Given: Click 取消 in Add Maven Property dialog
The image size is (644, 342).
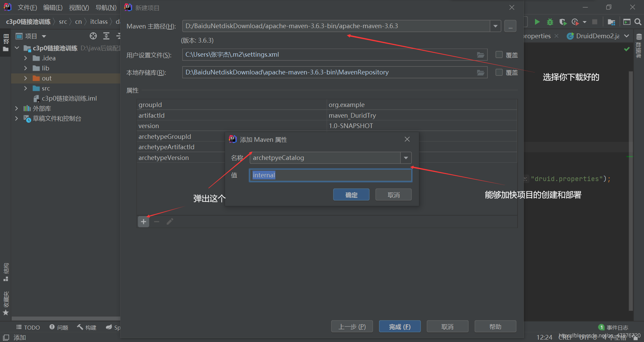Looking at the screenshot, I should pos(393,195).
